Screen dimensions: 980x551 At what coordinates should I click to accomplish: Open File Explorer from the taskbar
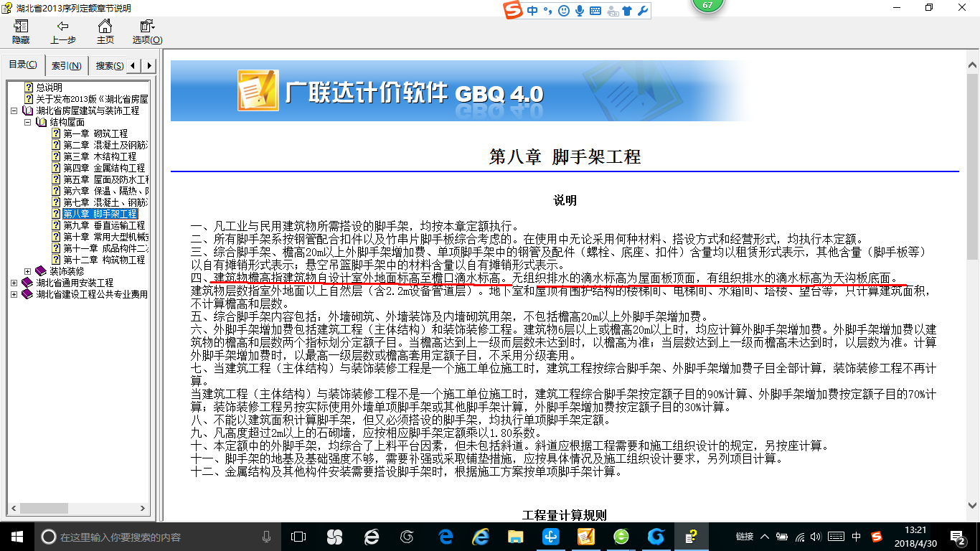(515, 536)
